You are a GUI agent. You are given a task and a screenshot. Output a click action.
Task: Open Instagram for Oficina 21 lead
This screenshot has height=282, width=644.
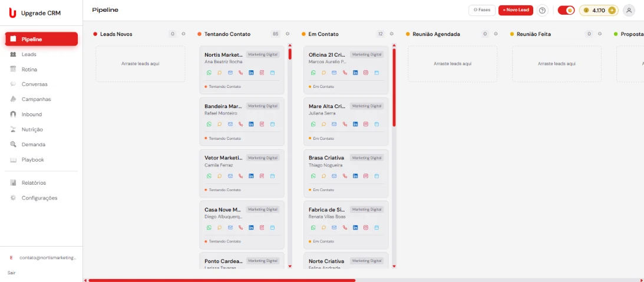(x=366, y=73)
